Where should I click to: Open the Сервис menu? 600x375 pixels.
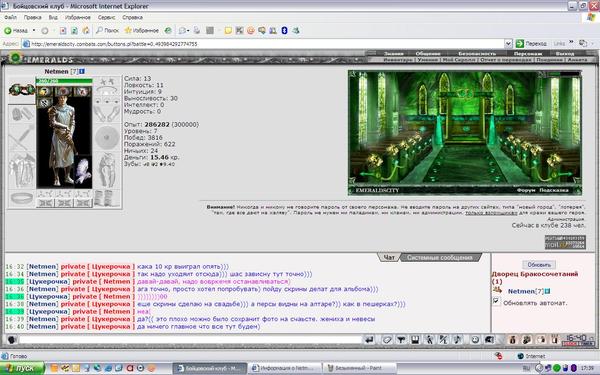(x=106, y=18)
